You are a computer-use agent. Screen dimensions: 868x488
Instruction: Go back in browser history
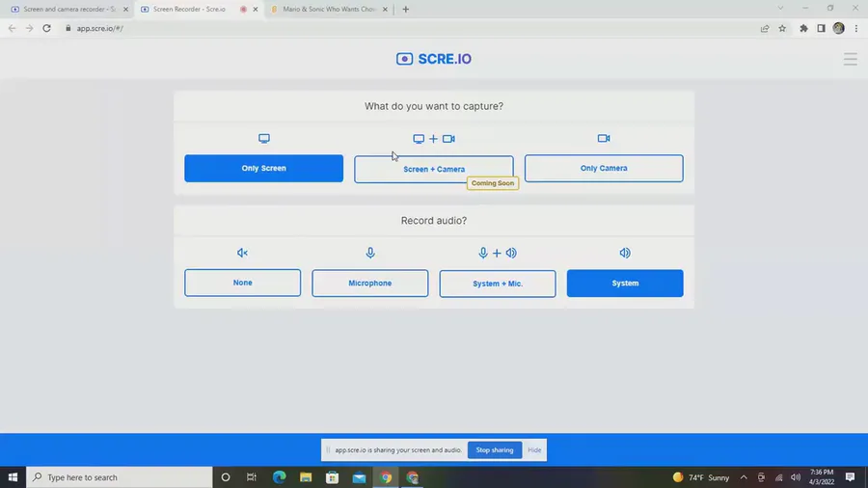13,28
